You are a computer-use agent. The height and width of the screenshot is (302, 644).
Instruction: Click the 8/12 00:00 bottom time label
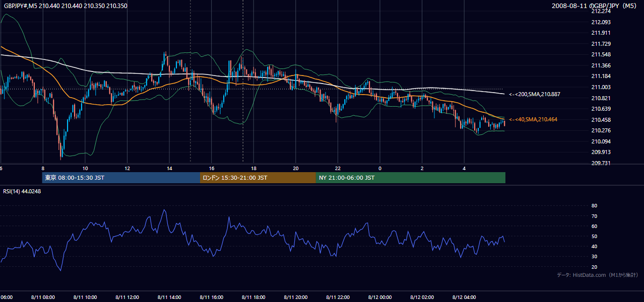pyautogui.click(x=380, y=297)
